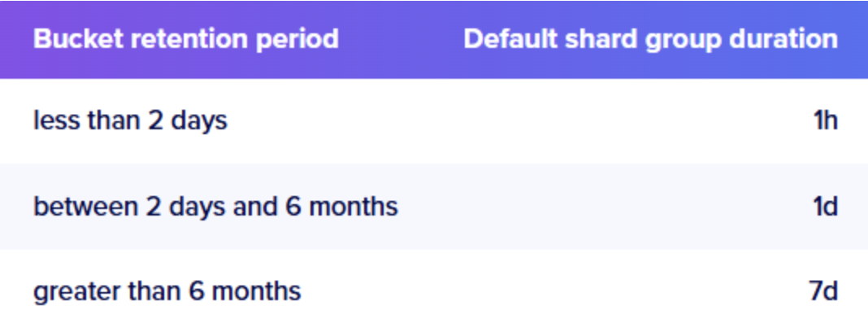The image size is (868, 332).
Task: Click the "1h" duration value
Action: click(824, 121)
